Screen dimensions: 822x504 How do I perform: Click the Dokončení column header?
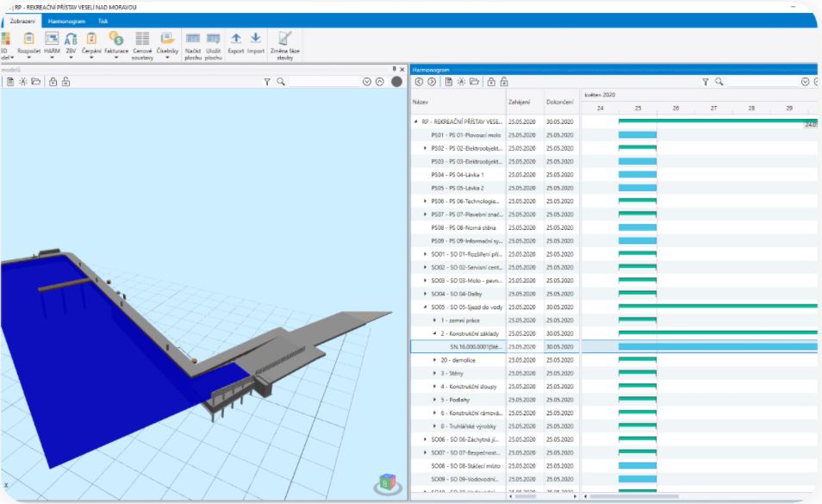560,103
